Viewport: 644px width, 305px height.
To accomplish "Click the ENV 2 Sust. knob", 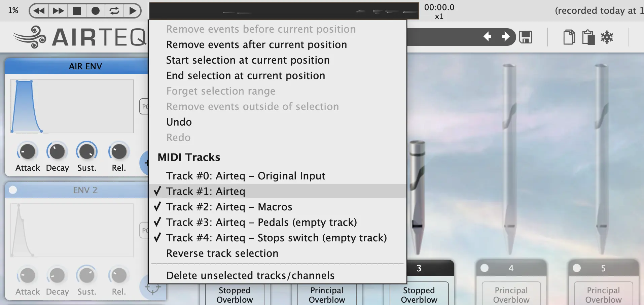I will click(x=87, y=275).
